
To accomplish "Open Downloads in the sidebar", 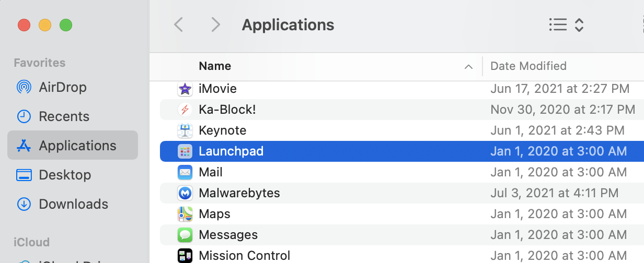I will click(73, 204).
